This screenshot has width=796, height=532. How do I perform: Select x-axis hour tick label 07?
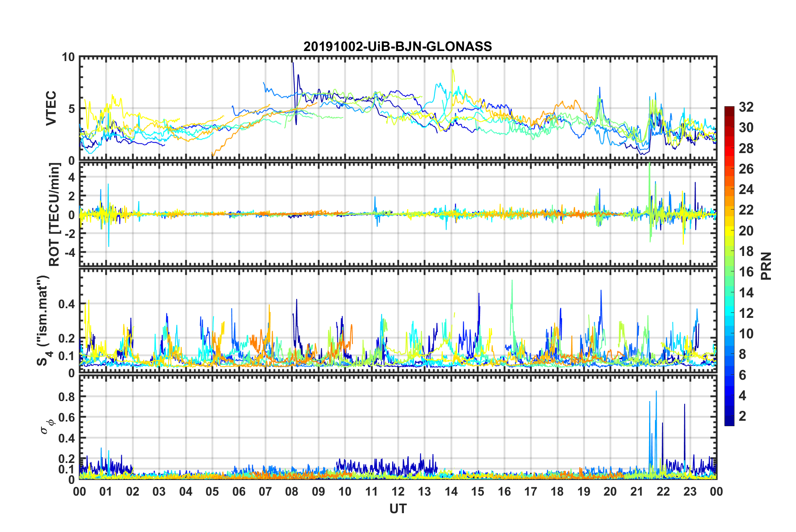pos(265,491)
